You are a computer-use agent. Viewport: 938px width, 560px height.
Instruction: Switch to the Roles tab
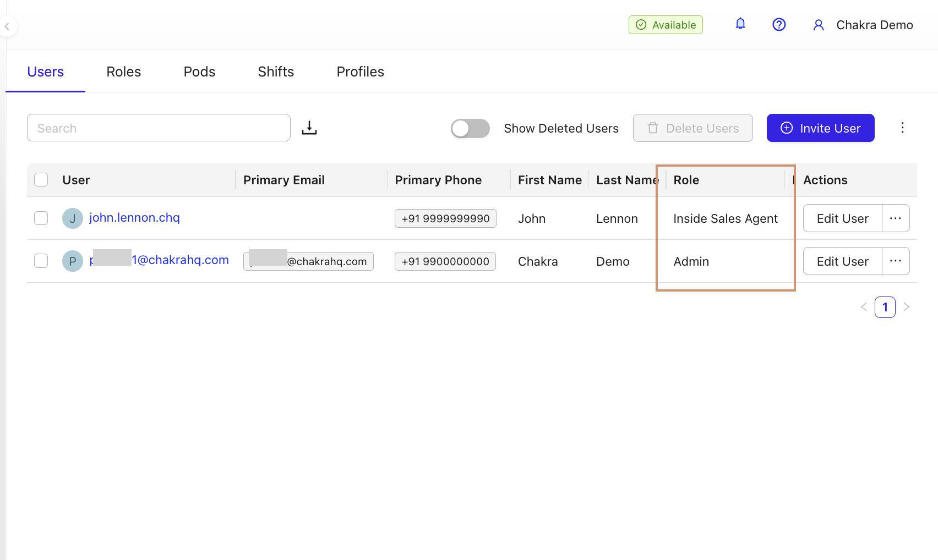click(123, 72)
